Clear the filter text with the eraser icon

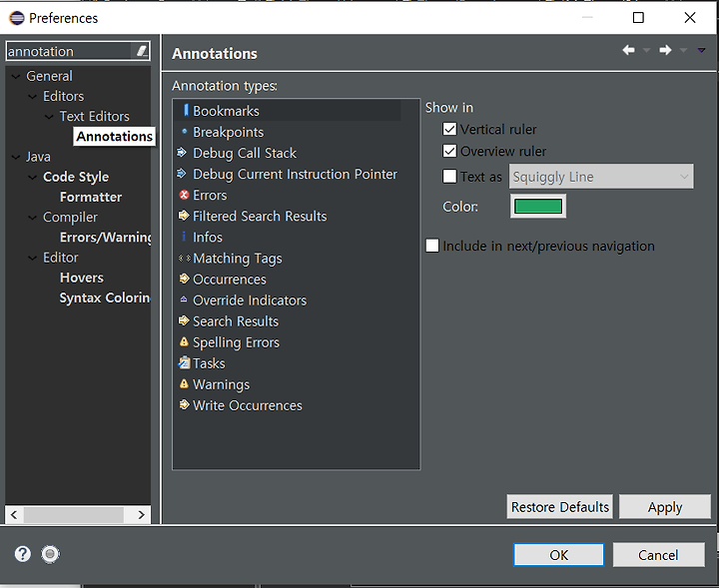[142, 51]
